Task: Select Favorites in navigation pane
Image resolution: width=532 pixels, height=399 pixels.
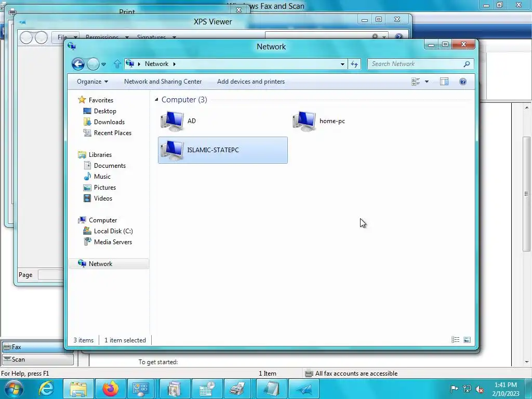Action: pos(101,100)
